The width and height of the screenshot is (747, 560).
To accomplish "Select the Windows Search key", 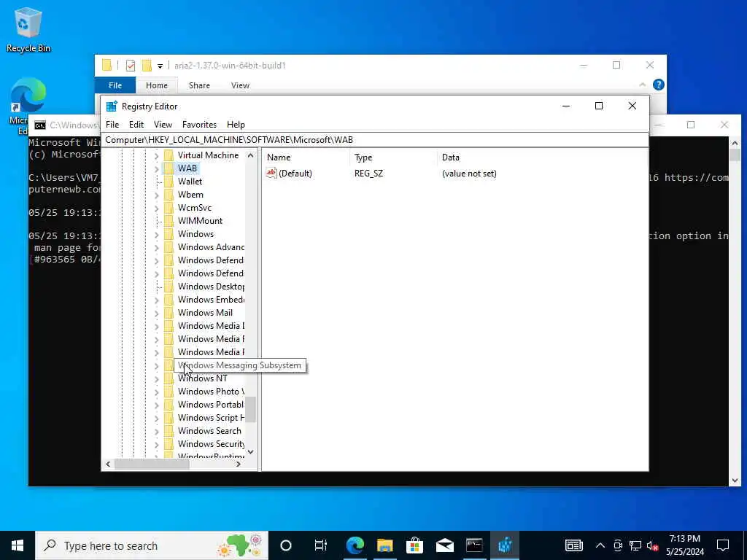I will pos(209,430).
